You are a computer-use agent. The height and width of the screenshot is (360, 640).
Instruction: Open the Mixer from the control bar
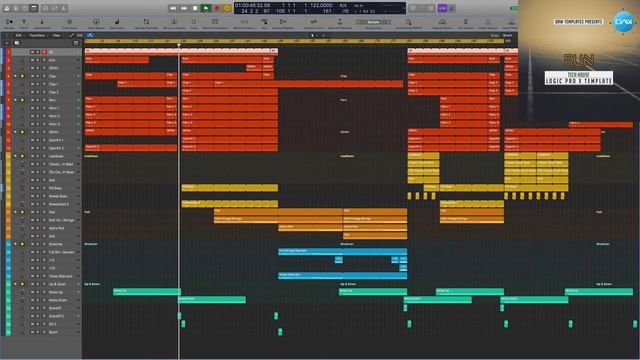[x=55, y=8]
